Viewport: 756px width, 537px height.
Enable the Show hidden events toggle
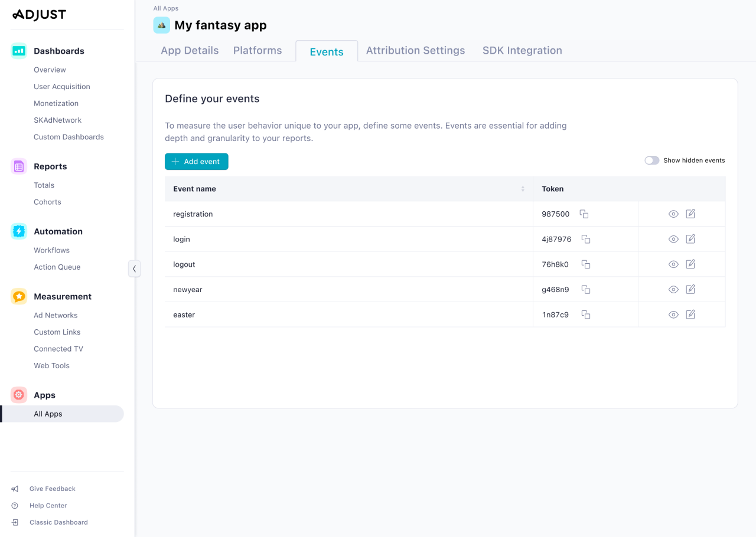tap(651, 160)
